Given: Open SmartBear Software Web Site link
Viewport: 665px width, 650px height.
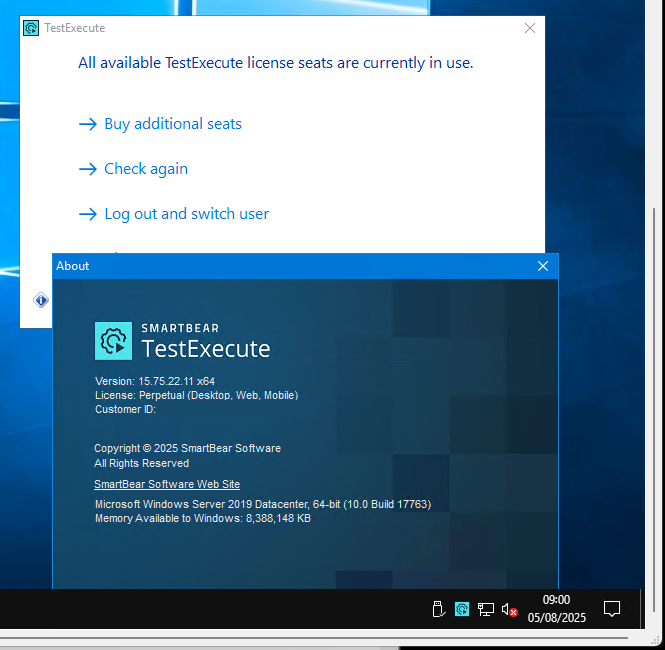Looking at the screenshot, I should point(167,484).
